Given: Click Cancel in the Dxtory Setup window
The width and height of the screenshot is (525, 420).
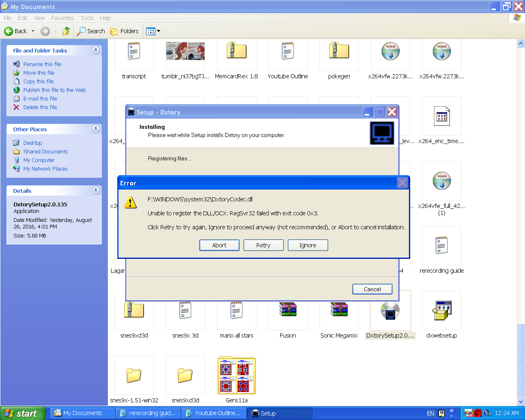Looking at the screenshot, I should [x=372, y=289].
